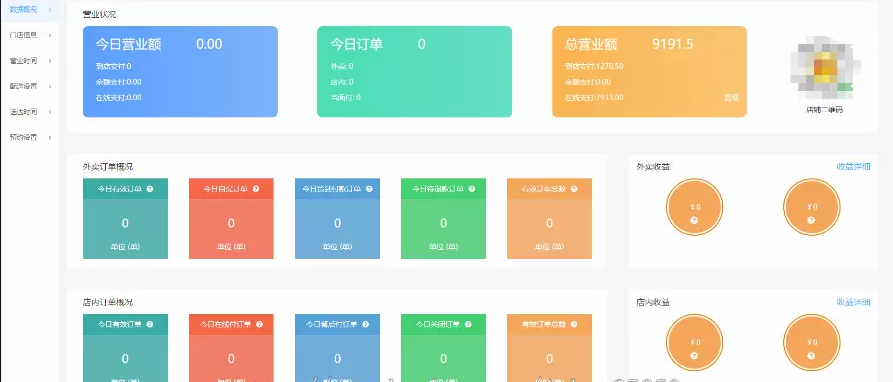
Task: Click 提现 link in 总营业额 card
Action: [731, 97]
